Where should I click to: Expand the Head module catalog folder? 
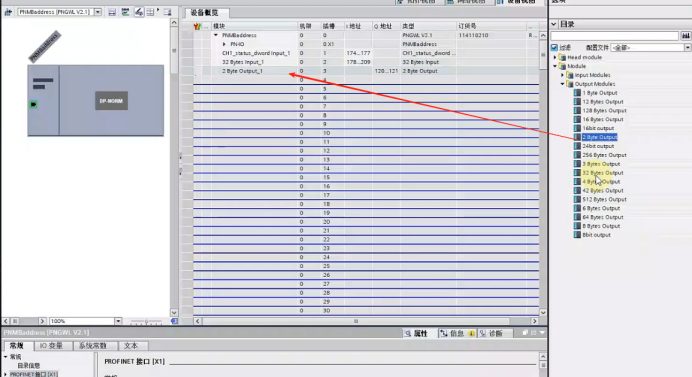point(555,57)
